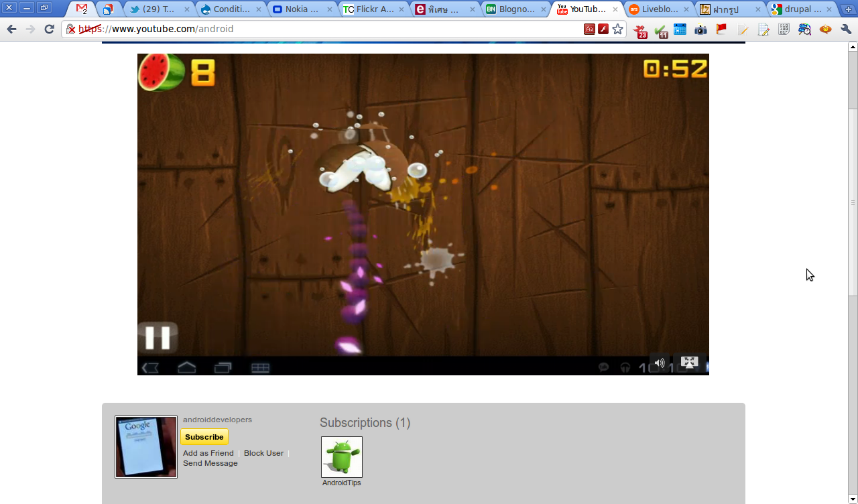
Task: Click the page vertical scrollbar thumb
Action: 853,202
